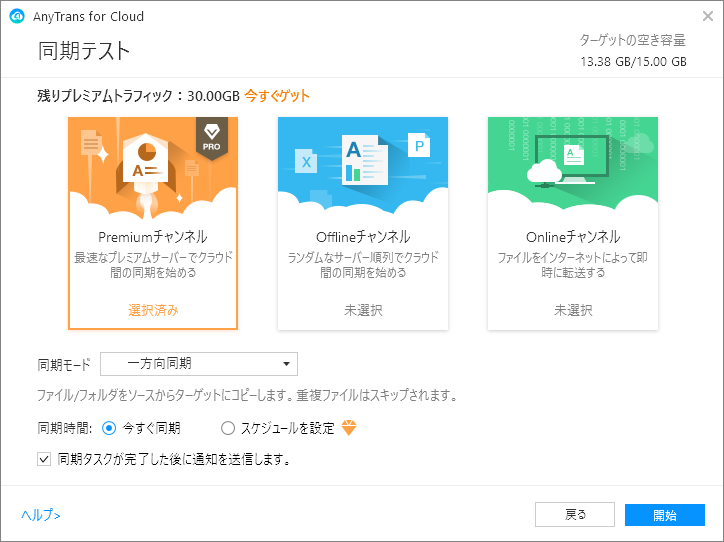Select the Onlineチャンネル card

click(x=573, y=223)
